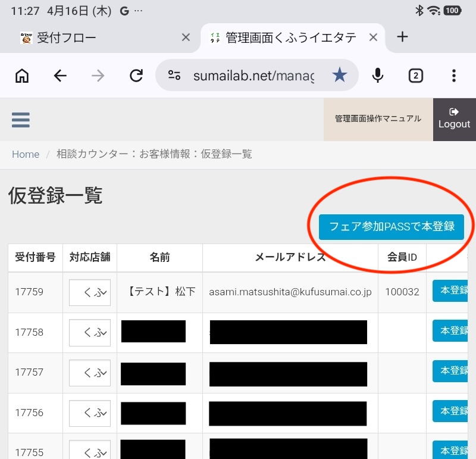
Task: Open 管理画面操作マニュアル link
Action: point(378,119)
